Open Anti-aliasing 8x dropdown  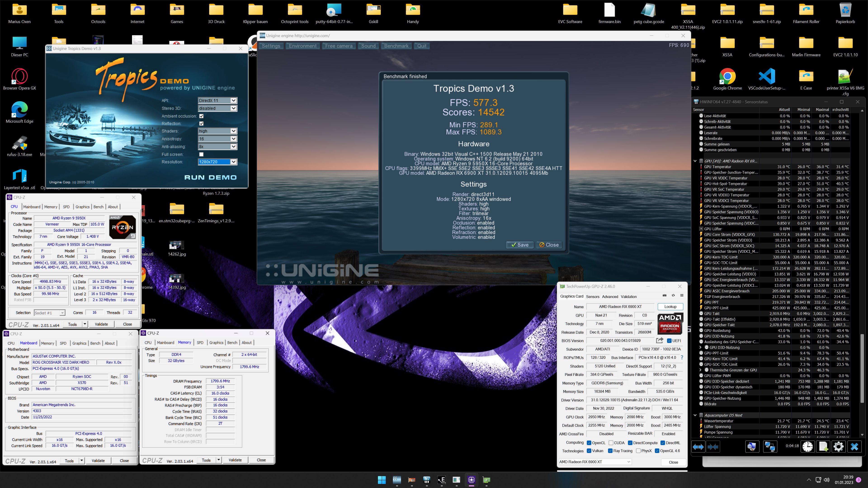point(217,146)
